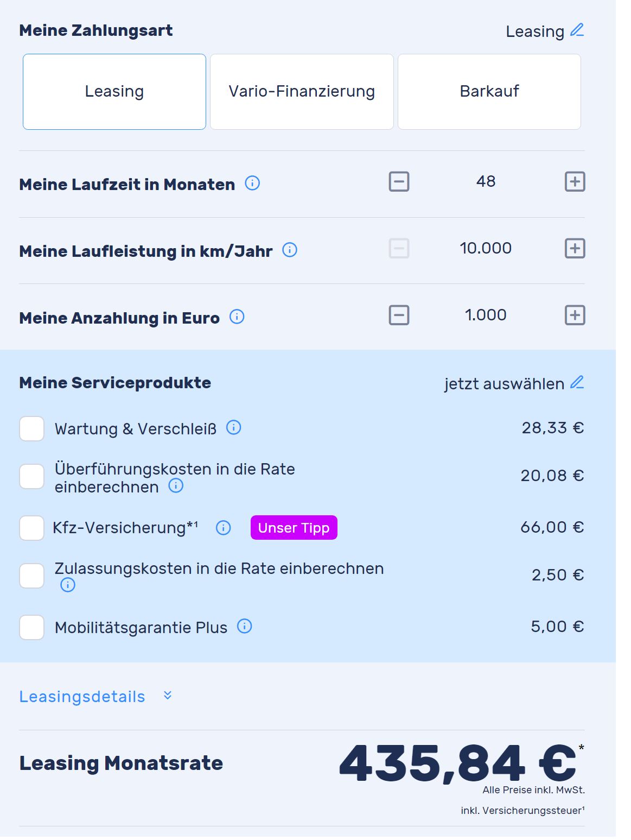Screen dimensions: 631x840
Task: Open info icon for Anzahlung in Euro
Action: tap(237, 317)
